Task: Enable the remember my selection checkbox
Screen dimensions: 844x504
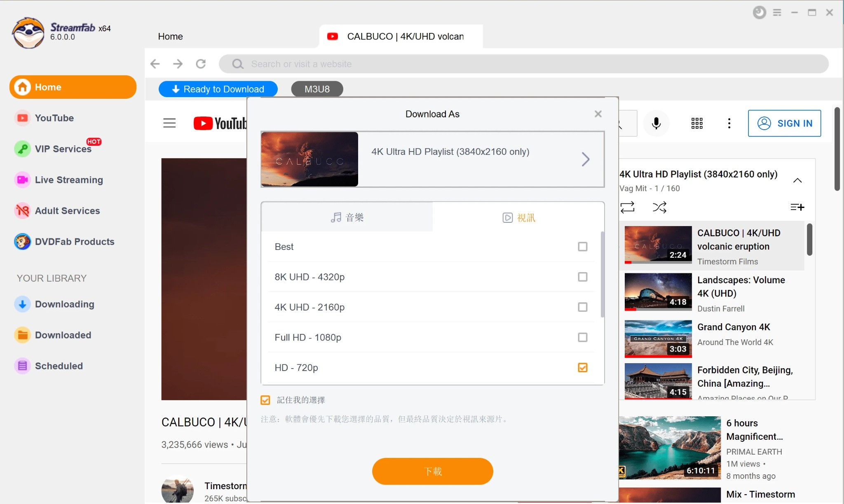Action: [265, 399]
